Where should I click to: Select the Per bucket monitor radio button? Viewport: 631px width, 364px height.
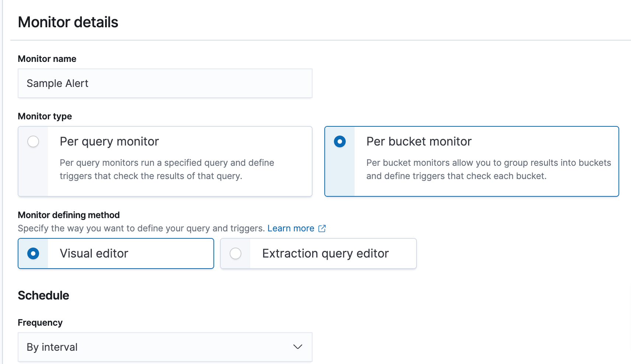340,141
